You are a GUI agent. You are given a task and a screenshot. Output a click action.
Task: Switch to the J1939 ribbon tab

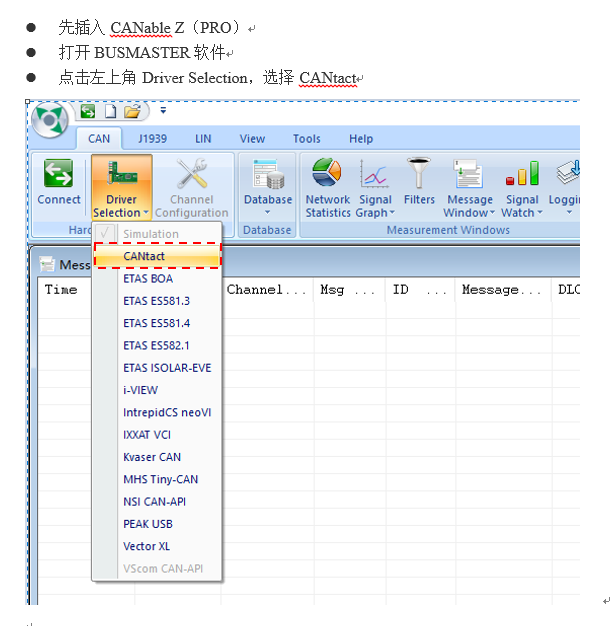click(153, 139)
